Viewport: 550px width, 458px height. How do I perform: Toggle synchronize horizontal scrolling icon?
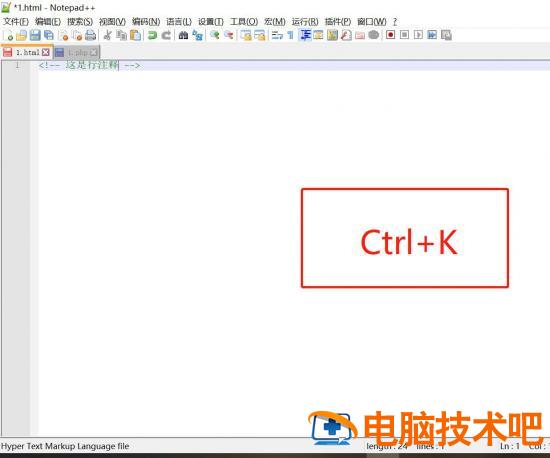click(x=260, y=35)
